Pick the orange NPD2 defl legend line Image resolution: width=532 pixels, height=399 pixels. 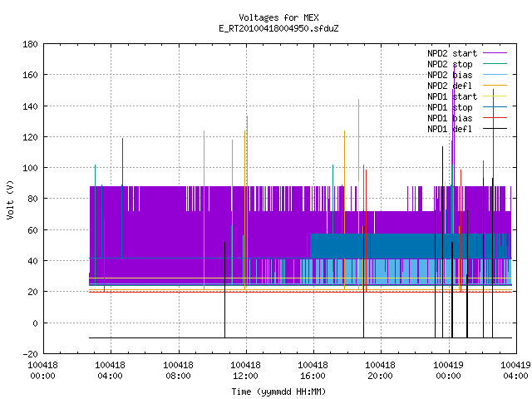click(x=495, y=85)
